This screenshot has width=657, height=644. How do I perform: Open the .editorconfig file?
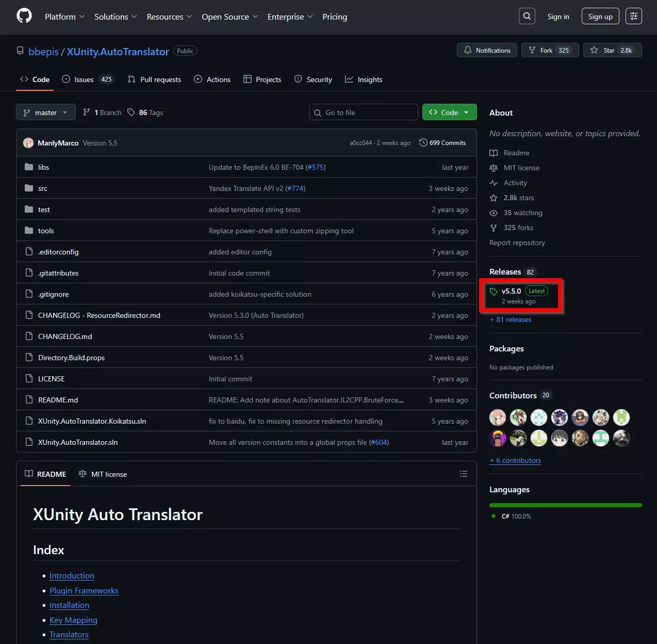click(x=58, y=252)
